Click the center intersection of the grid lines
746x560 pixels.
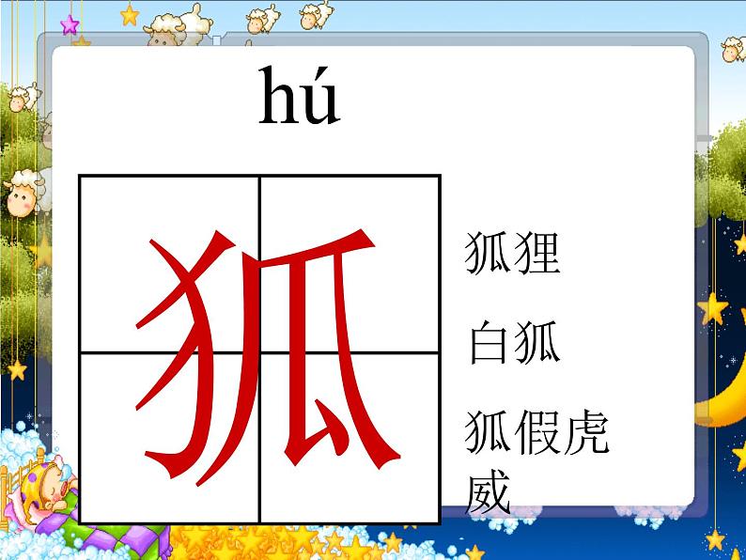(259, 350)
